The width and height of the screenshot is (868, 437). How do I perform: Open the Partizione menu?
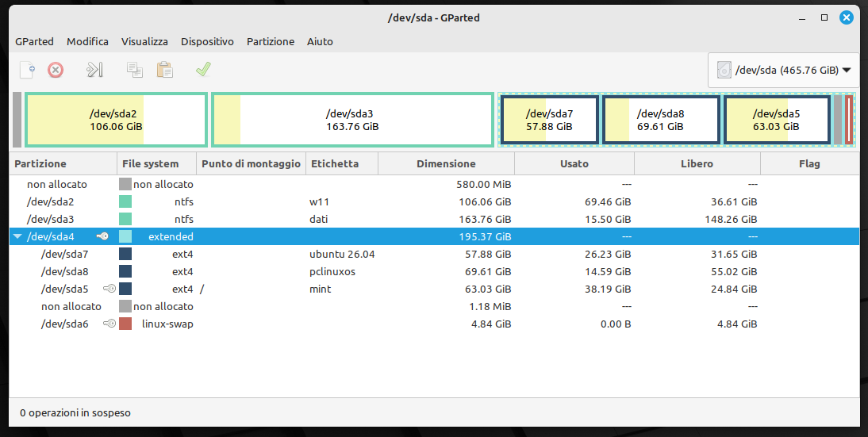click(270, 41)
